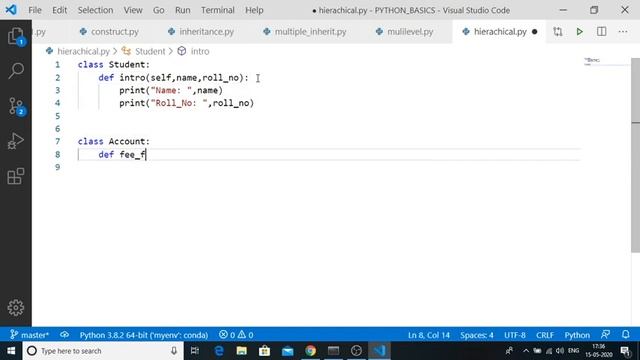Change file encoding UTF-8
This screenshot has height=360, width=640.
coord(515,335)
